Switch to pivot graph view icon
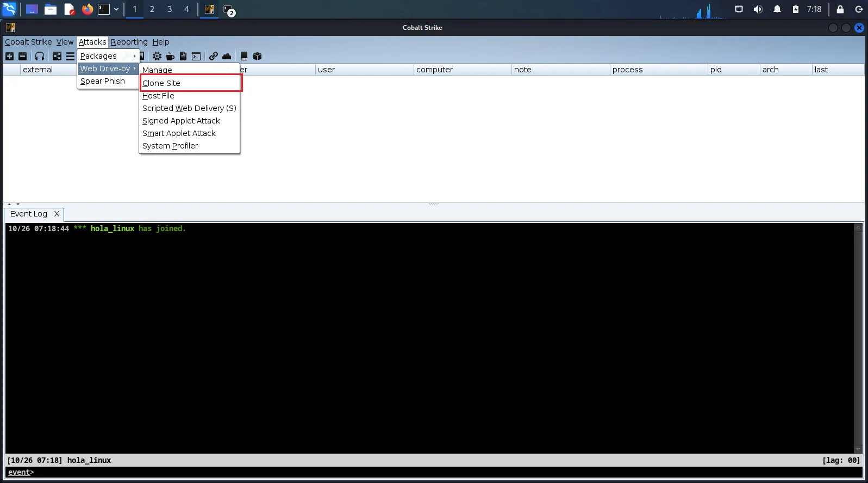Image resolution: width=868 pixels, height=483 pixels. [57, 56]
